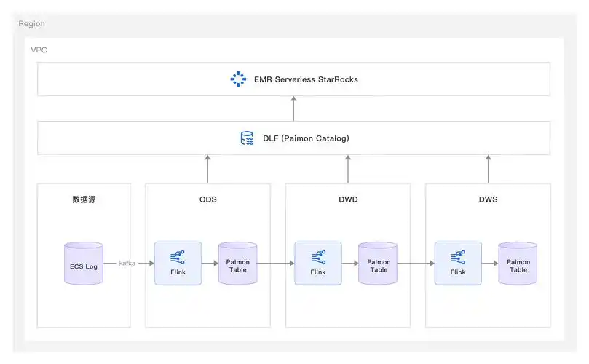
Task: Click arrow from DLF to StarRocks
Action: tap(294, 108)
